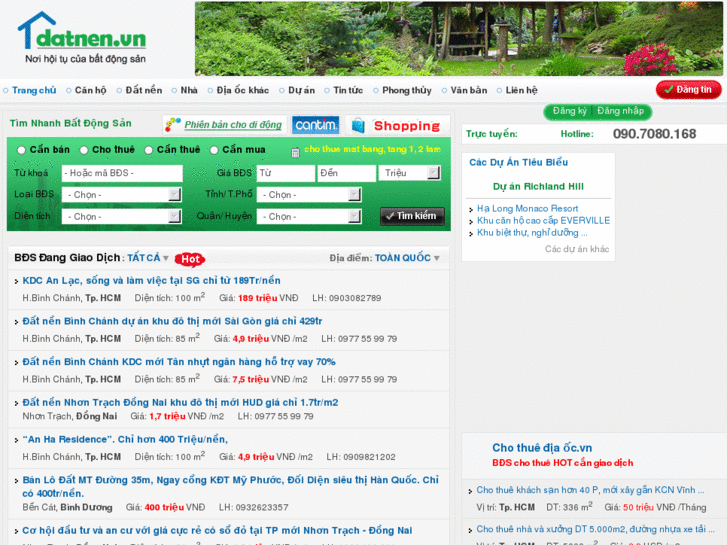The image size is (727, 545).
Task: Open the Loại BĐS dropdown
Action: (121, 194)
